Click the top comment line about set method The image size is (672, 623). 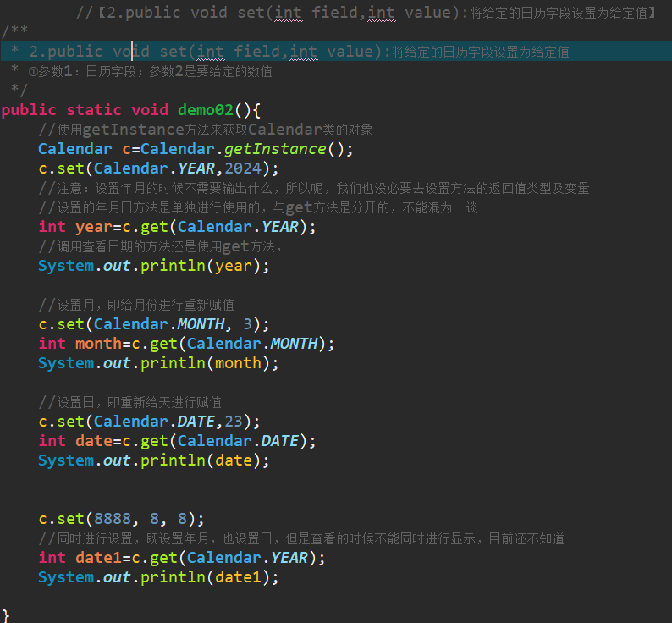[x=366, y=13]
